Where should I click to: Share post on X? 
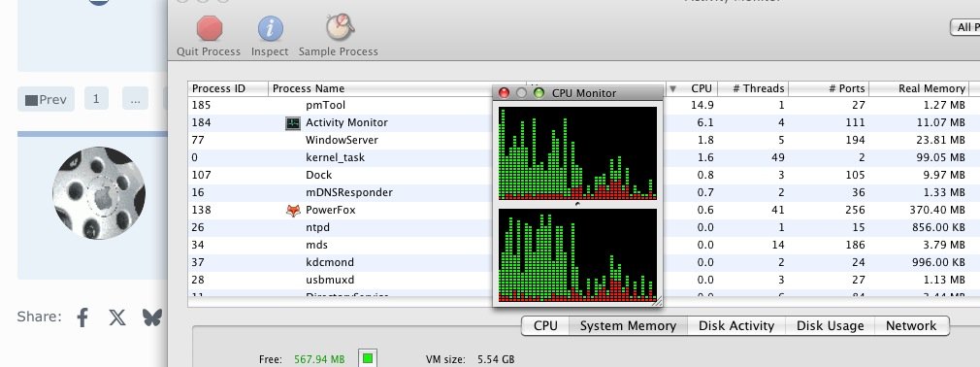[x=116, y=317]
